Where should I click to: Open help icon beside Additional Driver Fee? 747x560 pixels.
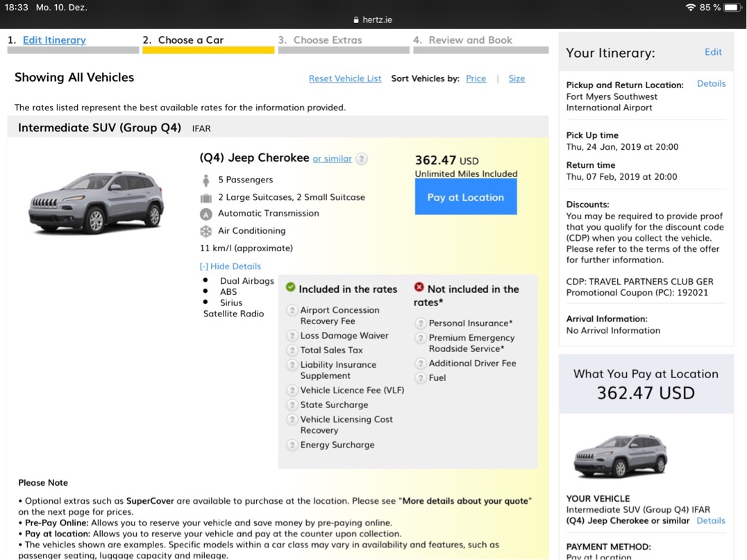(x=421, y=364)
